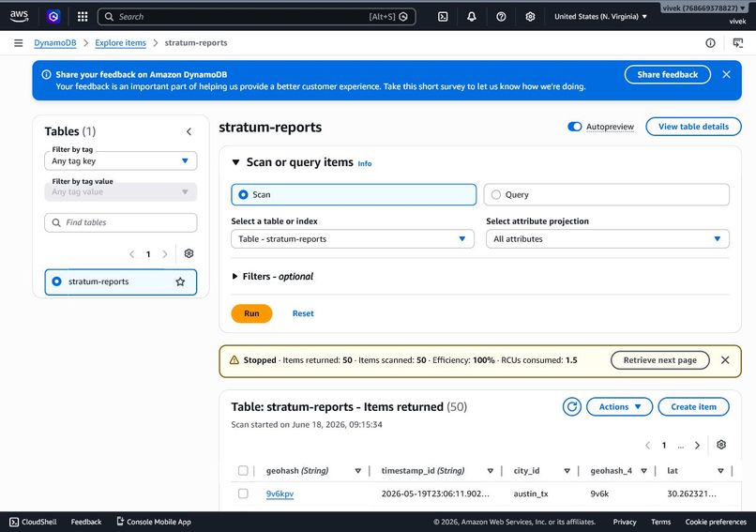The height and width of the screenshot is (532, 756).
Task: Refresh the items returned table
Action: [572, 406]
